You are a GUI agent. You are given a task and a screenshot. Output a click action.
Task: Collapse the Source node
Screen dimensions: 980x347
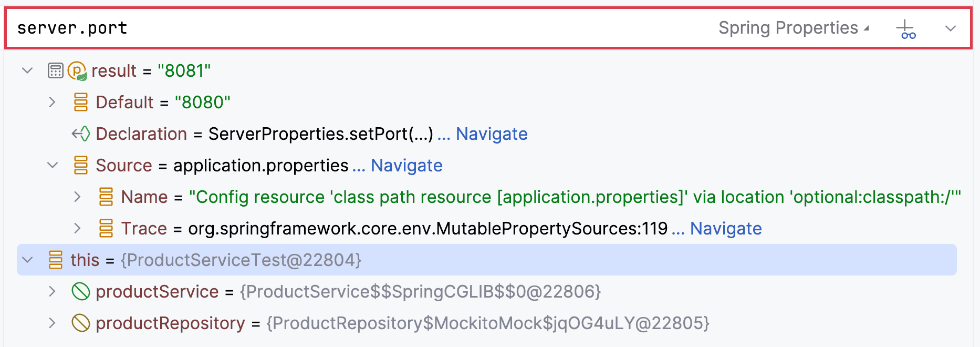[x=52, y=165]
